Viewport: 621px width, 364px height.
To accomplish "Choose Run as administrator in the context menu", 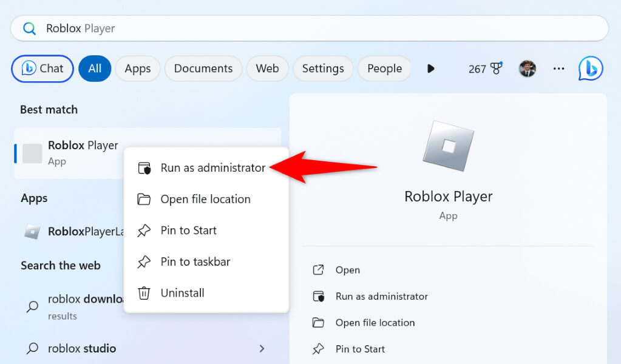I will coord(206,168).
